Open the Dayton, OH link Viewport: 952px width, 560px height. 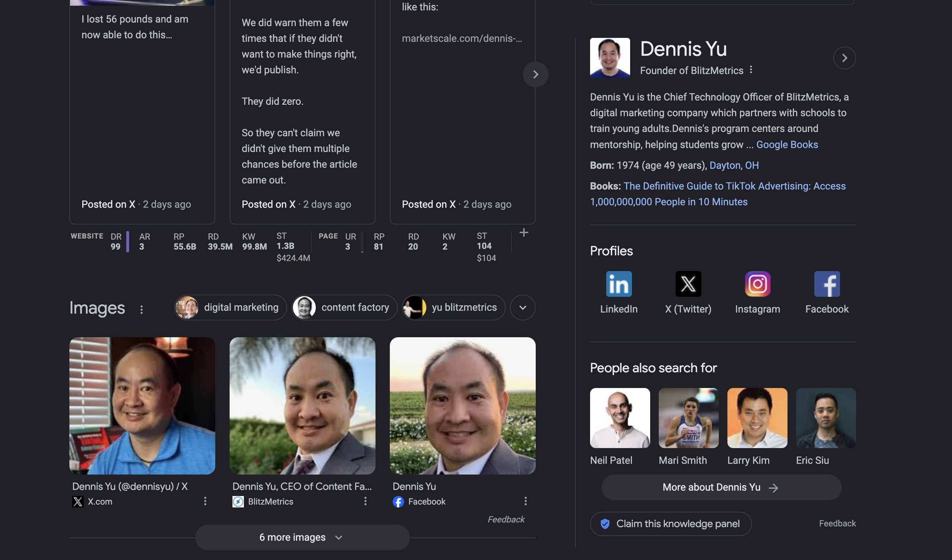pyautogui.click(x=734, y=165)
